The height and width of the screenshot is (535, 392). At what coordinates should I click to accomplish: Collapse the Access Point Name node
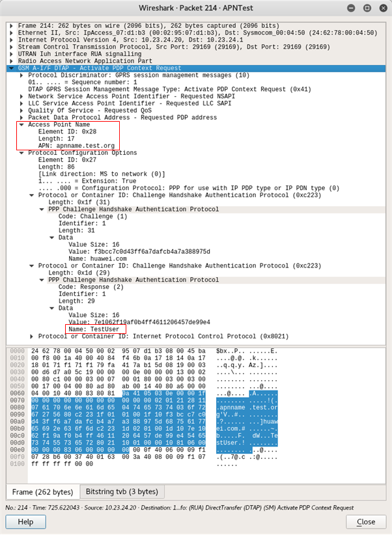[22, 124]
